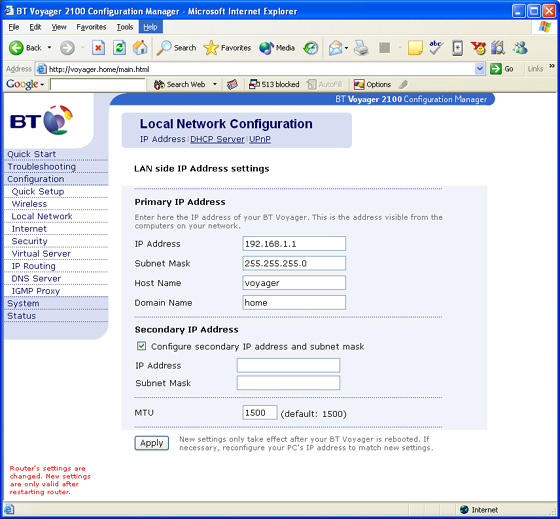Click the Host Name field
This screenshot has width=560, height=519.
294,283
